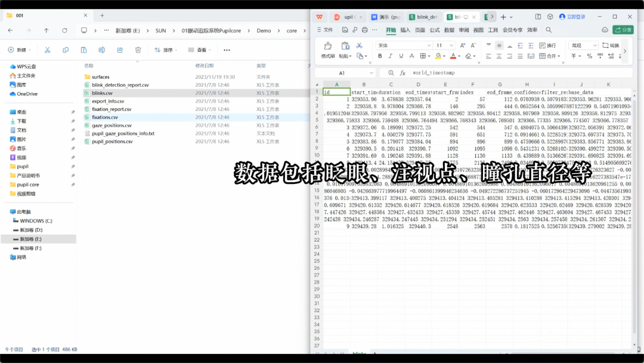Select OneDrive in the navigation pane

coord(27,94)
